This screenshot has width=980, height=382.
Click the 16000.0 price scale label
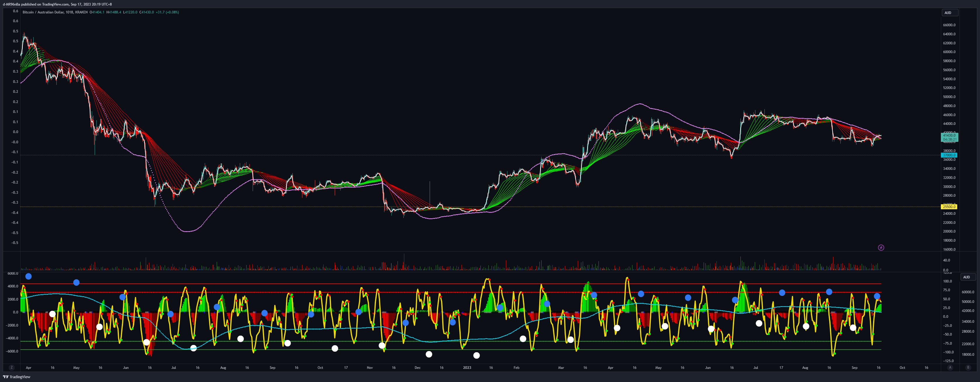(949, 249)
